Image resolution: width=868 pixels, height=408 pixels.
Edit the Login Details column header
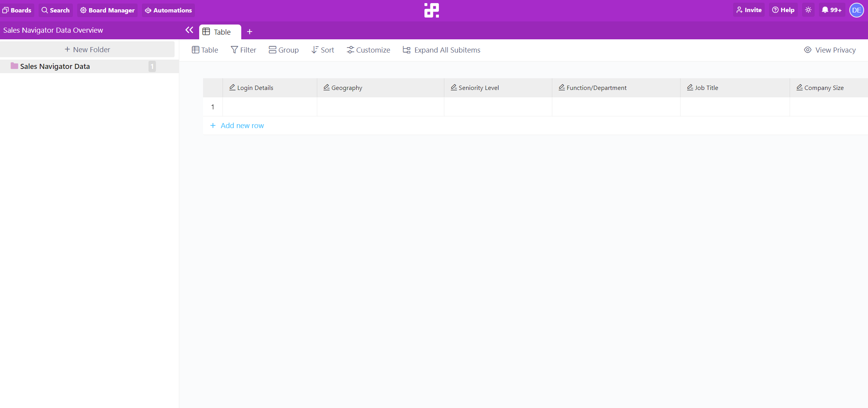[x=270, y=88]
